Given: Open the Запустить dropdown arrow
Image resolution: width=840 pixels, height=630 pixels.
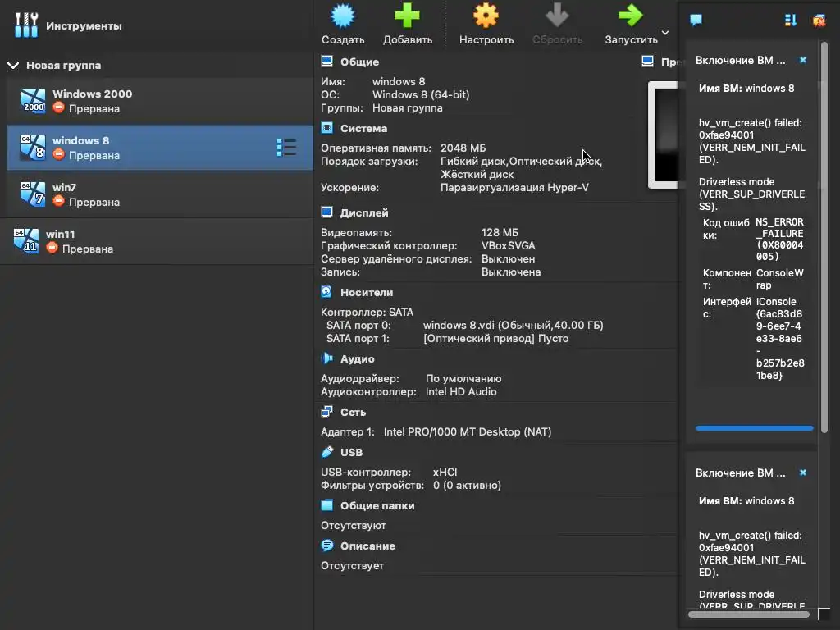Looking at the screenshot, I should (x=665, y=33).
